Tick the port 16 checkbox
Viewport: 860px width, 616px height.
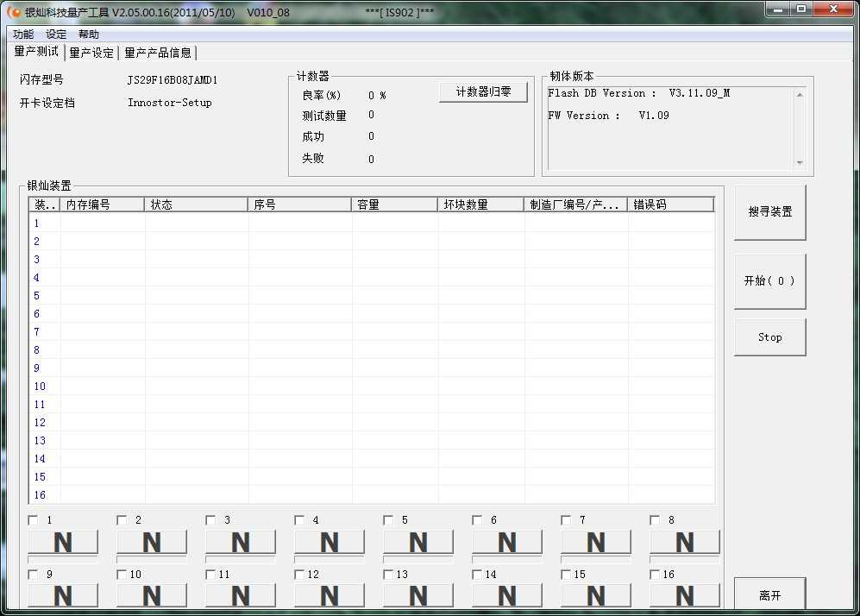(655, 575)
